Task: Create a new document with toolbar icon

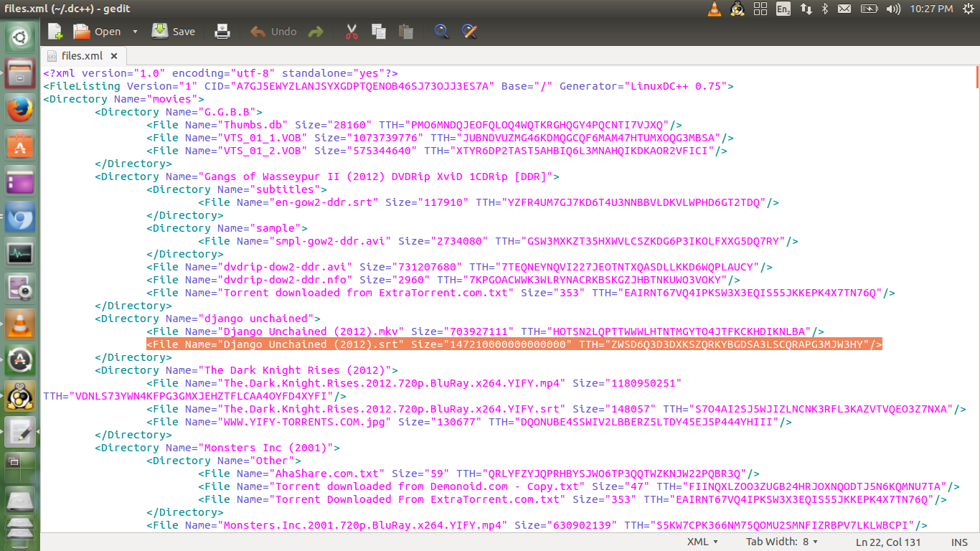Action: [x=55, y=32]
